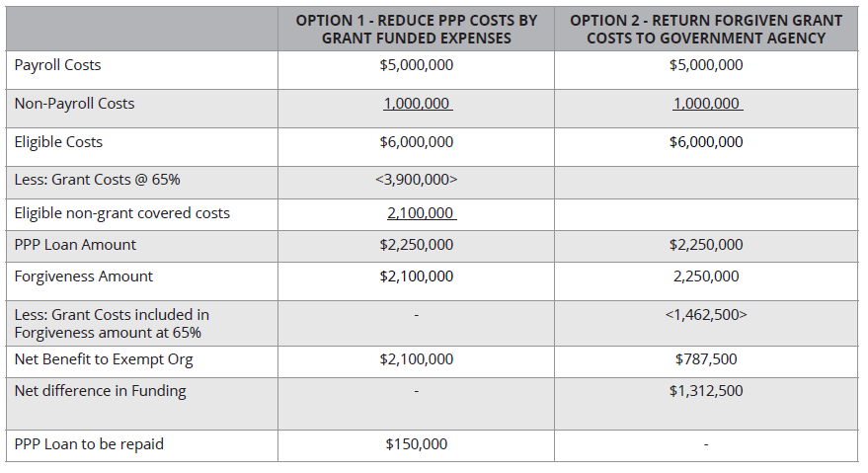Click Option 1's Eligible non-grant covered costs value

421,212
